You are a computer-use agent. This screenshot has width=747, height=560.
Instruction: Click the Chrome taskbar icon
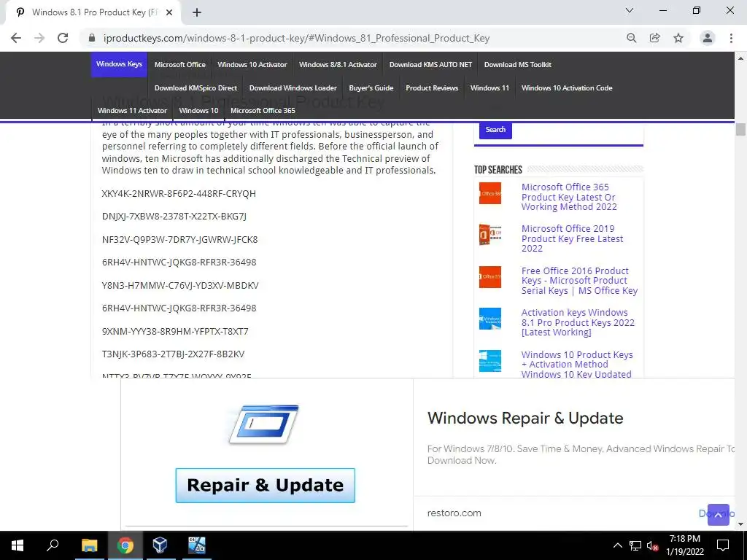coord(125,545)
